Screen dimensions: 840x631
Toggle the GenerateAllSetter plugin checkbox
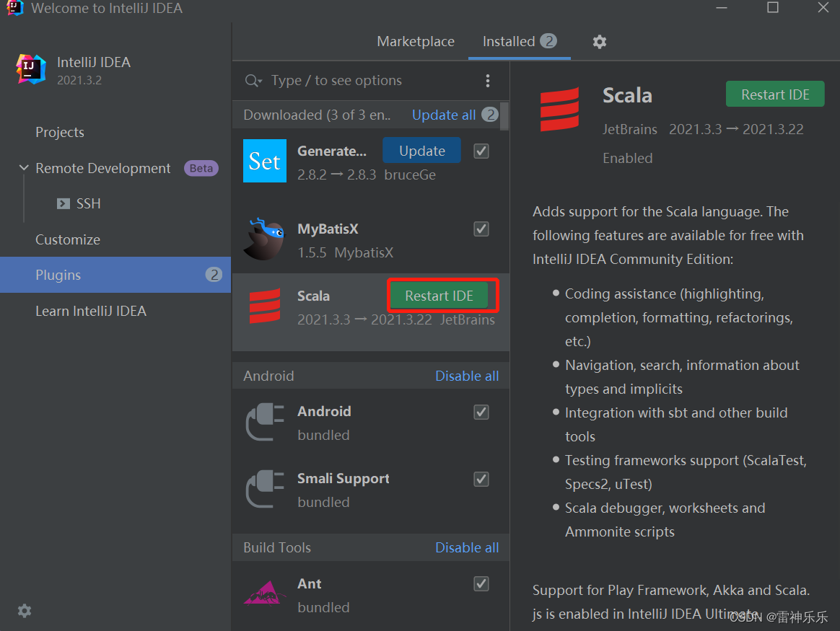click(x=481, y=151)
